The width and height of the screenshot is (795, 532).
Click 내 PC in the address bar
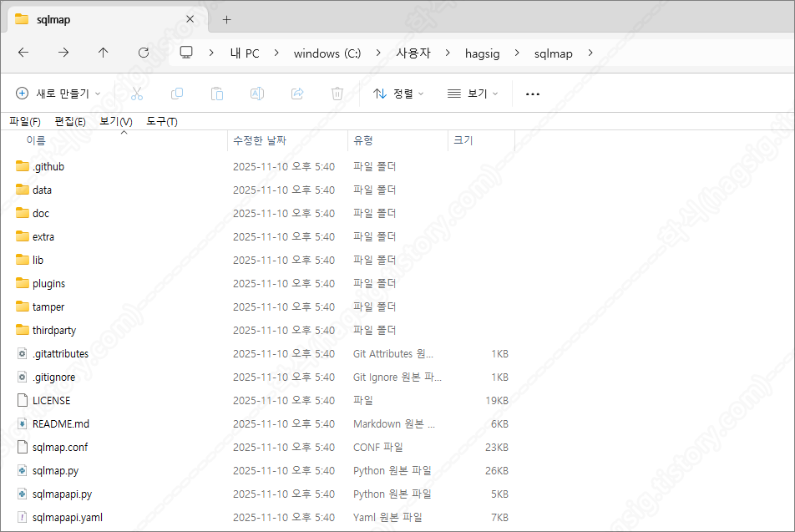pos(245,53)
